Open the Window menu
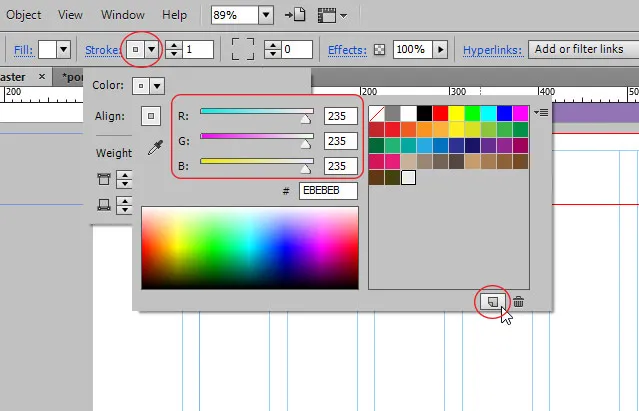Viewport: 639px width, 411px height. pos(123,15)
